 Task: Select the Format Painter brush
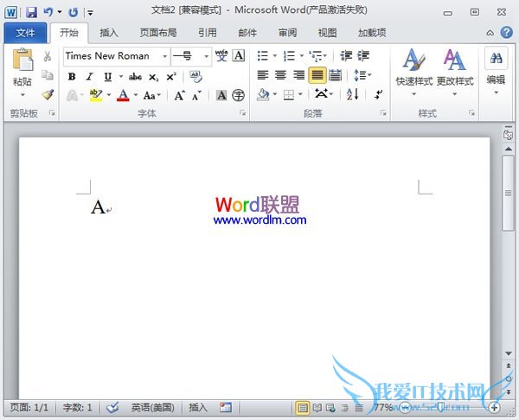pos(48,94)
